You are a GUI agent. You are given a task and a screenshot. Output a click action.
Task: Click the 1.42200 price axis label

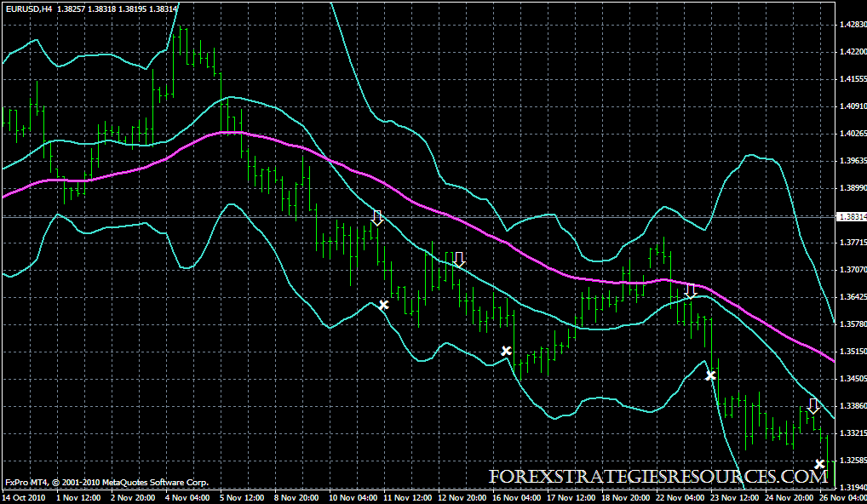pos(853,51)
